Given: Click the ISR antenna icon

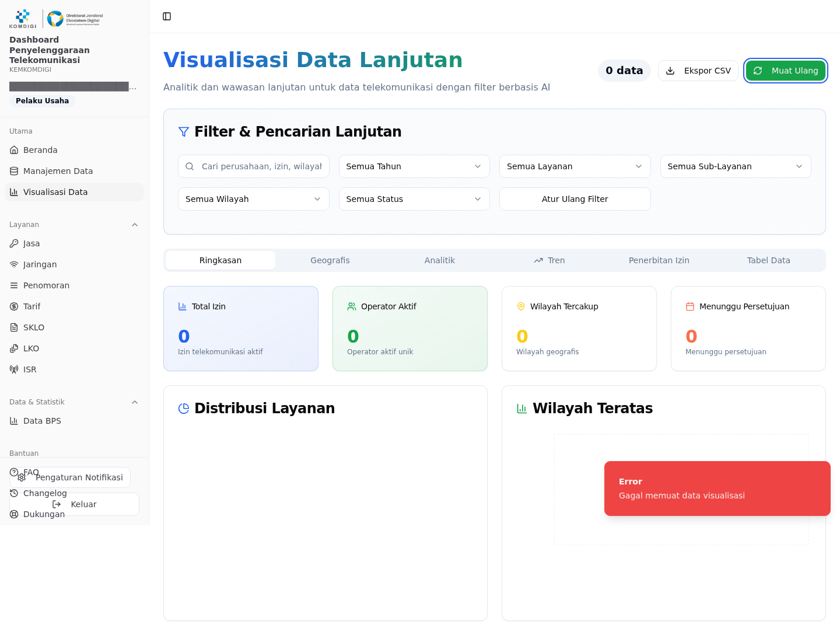Looking at the screenshot, I should pos(14,369).
